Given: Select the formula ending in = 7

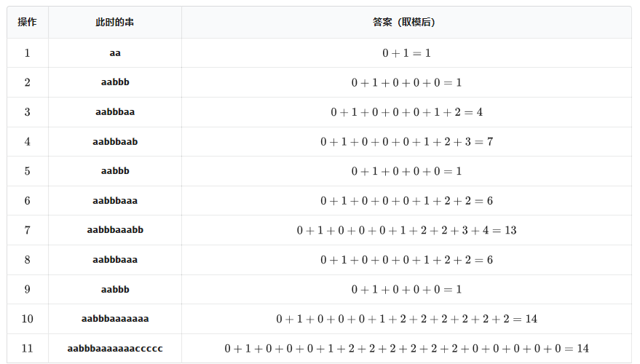Looking at the screenshot, I should [x=406, y=141].
